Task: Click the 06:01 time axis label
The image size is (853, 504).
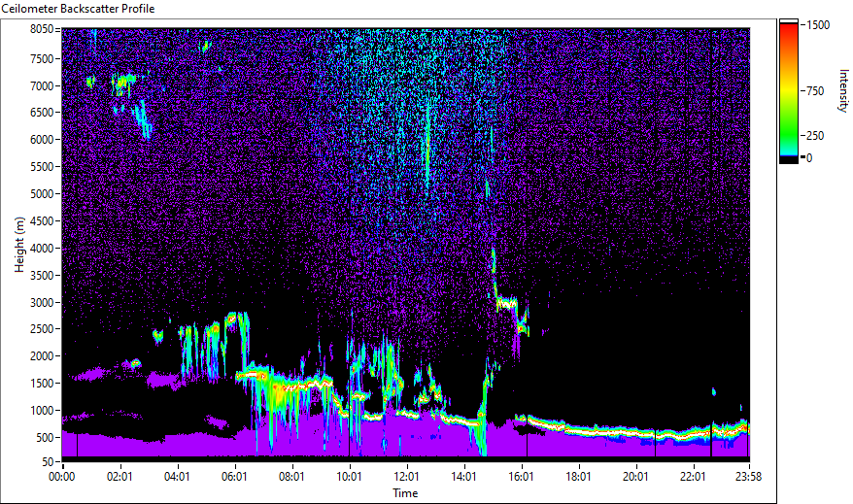Action: (234, 477)
